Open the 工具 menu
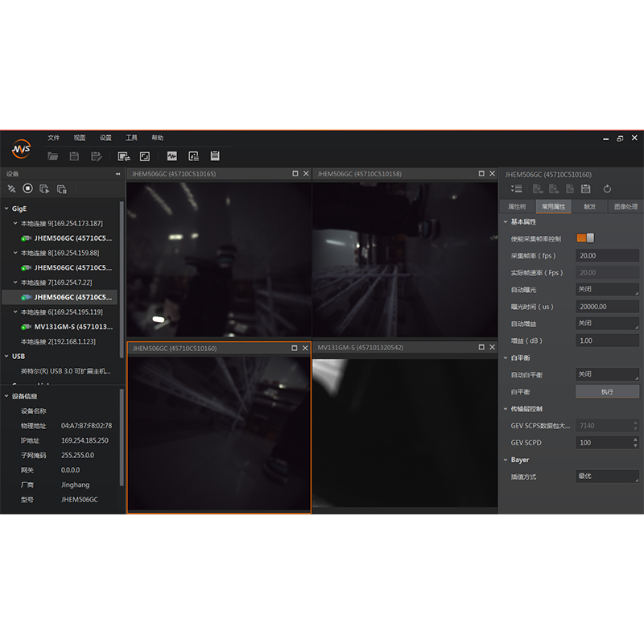The width and height of the screenshot is (644, 644). click(x=131, y=138)
